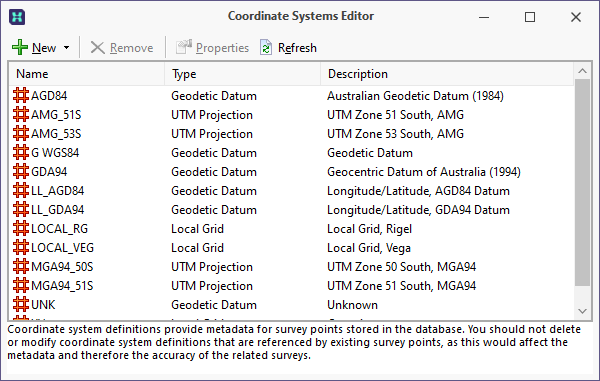This screenshot has width=600, height=381.
Task: Select the AMG_53S name entry
Action: pyautogui.click(x=56, y=134)
